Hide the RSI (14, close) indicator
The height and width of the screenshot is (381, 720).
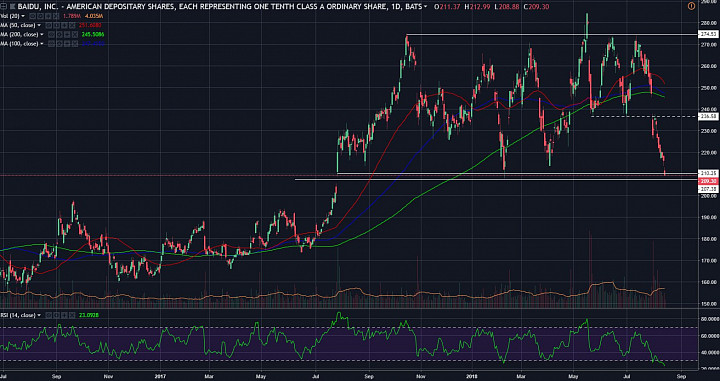click(49, 315)
